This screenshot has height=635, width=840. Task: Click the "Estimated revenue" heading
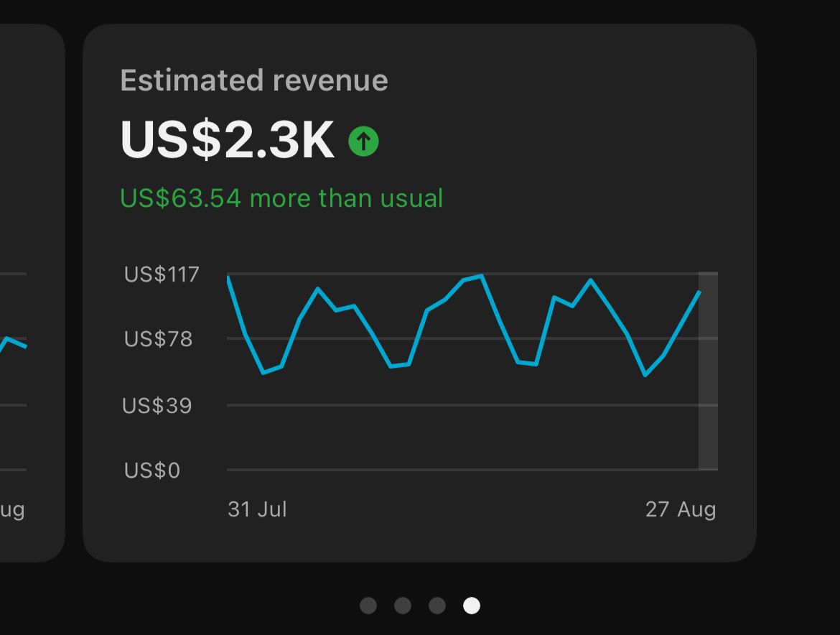point(255,80)
